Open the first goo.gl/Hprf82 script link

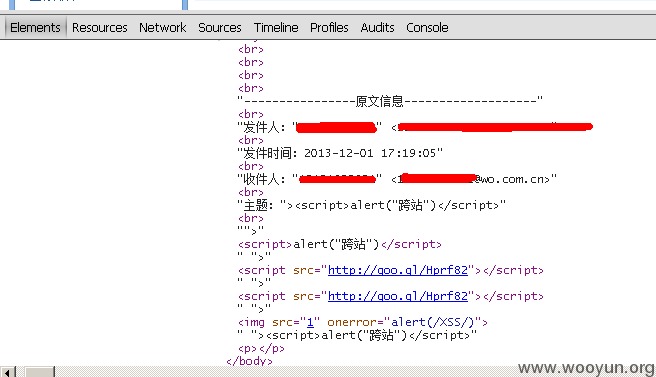click(x=398, y=270)
